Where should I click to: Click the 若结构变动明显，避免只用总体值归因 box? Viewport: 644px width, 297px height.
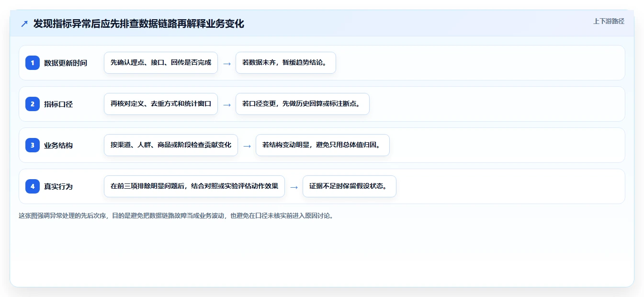[x=323, y=145]
